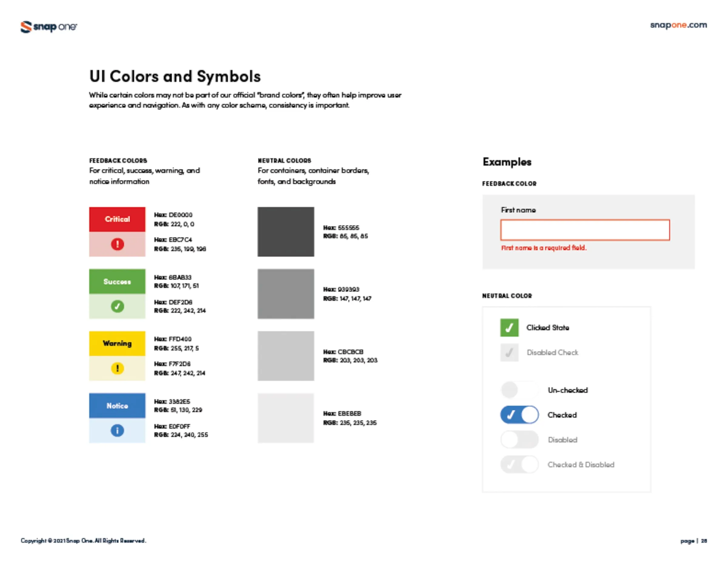Open the snapone.com link
728x563 pixels.
tap(678, 25)
